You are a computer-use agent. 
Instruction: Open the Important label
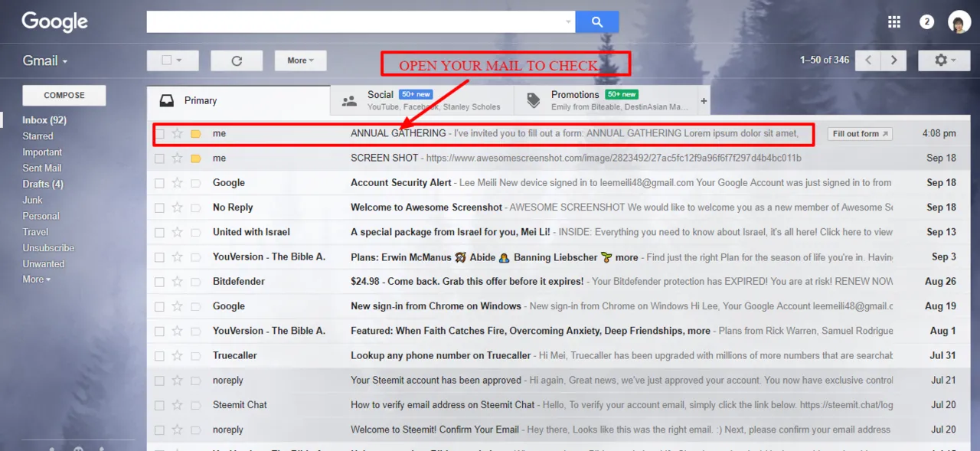point(42,152)
